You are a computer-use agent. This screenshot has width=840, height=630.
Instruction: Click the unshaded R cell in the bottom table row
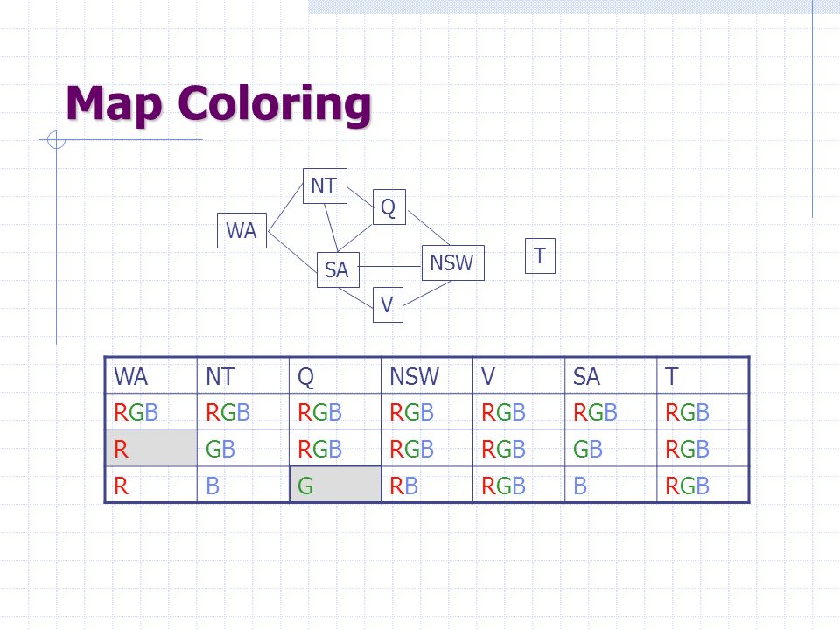(151, 485)
